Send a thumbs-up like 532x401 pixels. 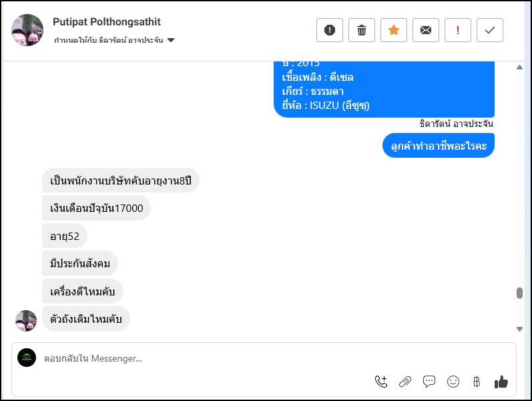(x=501, y=382)
